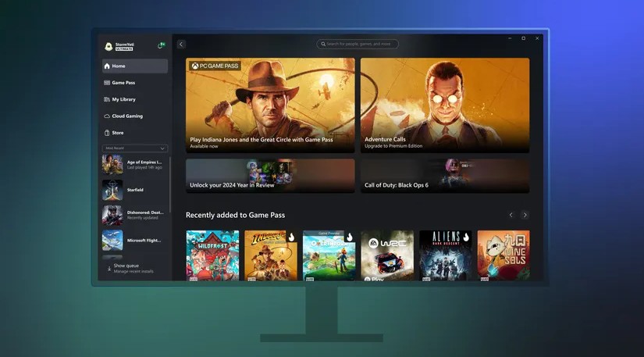Click the Game Pass sidebar icon
The image size is (644, 357).
(107, 83)
